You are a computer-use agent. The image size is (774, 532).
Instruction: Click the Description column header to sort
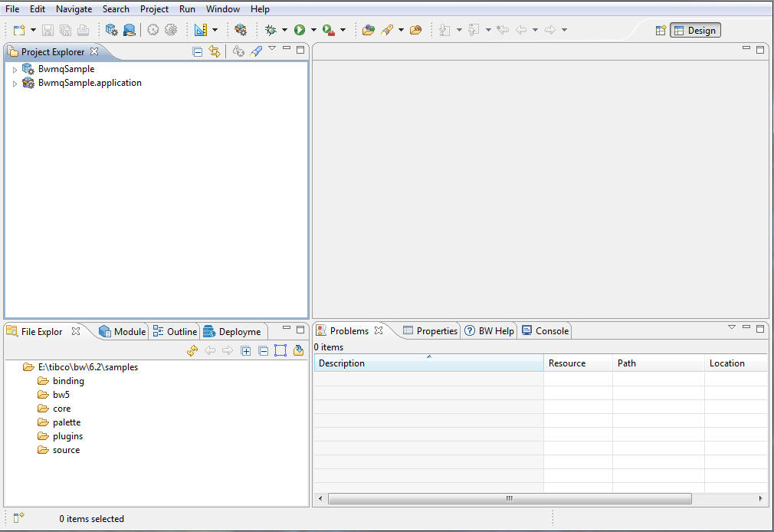point(428,363)
